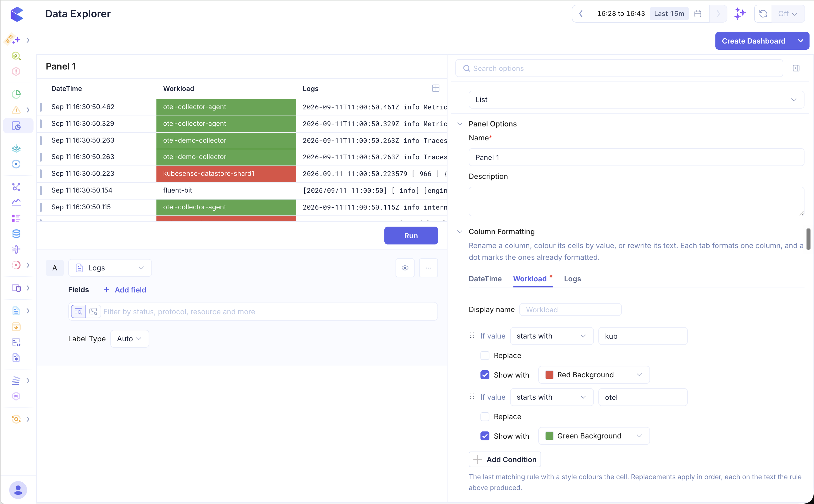
Task: Click the Run button
Action: click(x=411, y=236)
